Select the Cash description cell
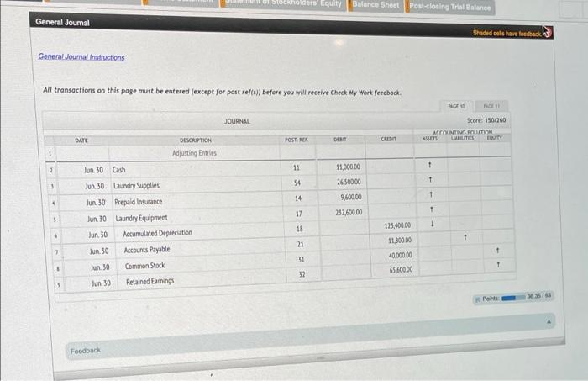 [x=196, y=169]
